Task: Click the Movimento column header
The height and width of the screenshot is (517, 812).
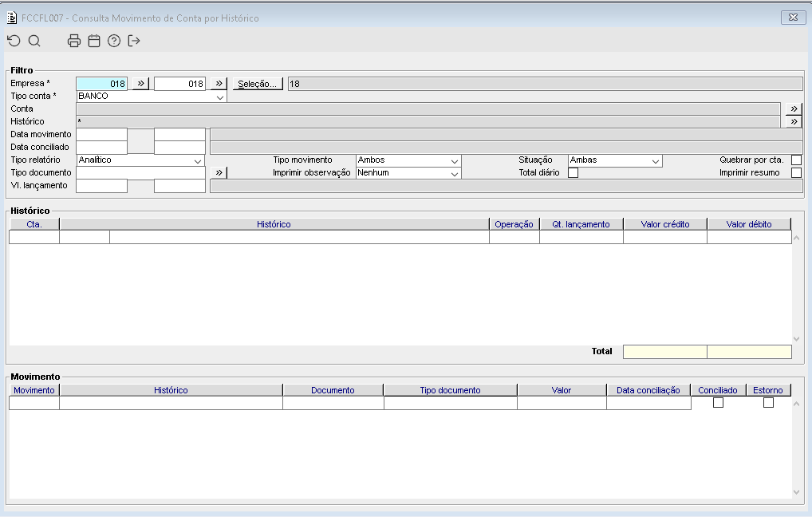Action: [34, 390]
